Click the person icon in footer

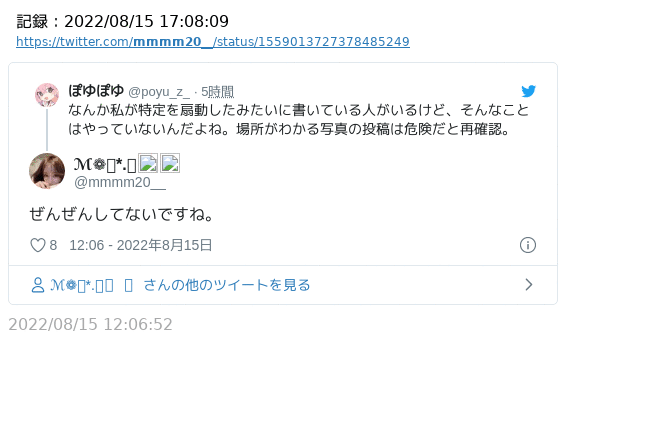click(x=37, y=285)
